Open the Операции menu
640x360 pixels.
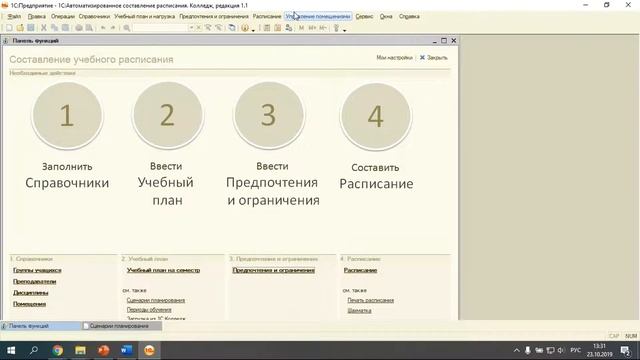[63, 16]
